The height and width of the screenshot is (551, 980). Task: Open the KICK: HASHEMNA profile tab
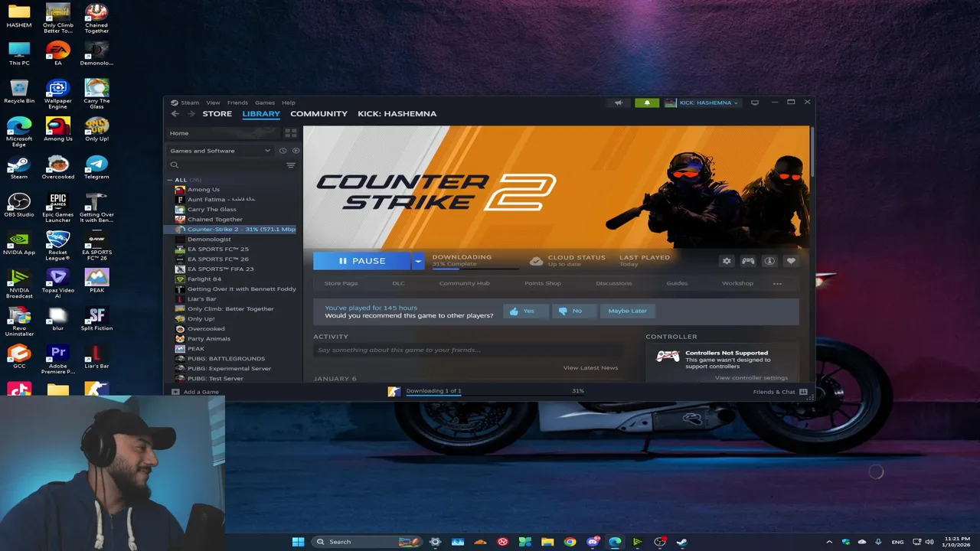(397, 114)
